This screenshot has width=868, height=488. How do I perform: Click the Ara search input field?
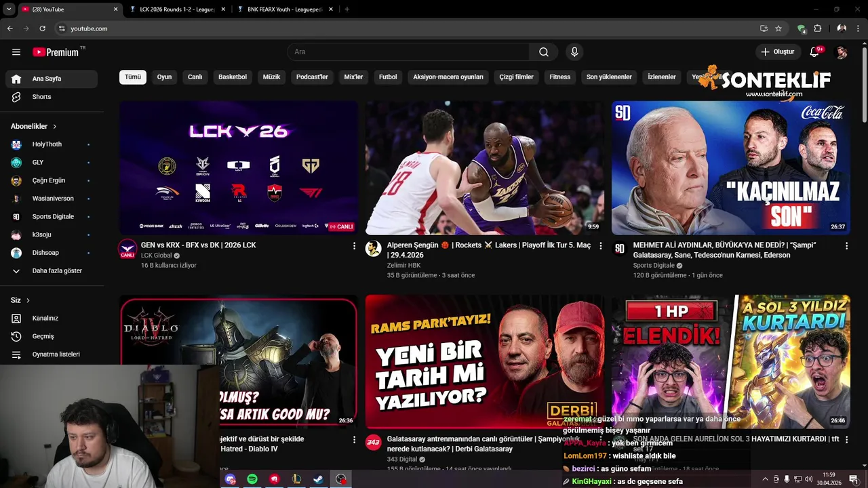tap(408, 52)
